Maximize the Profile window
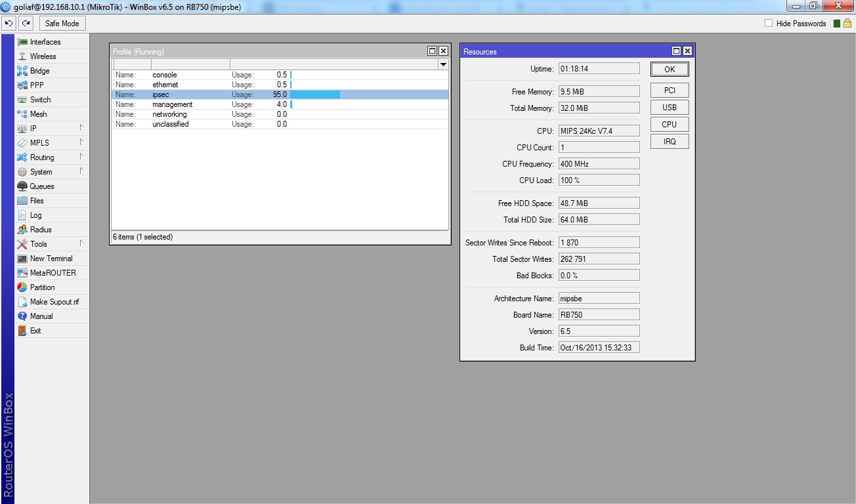 coord(432,51)
